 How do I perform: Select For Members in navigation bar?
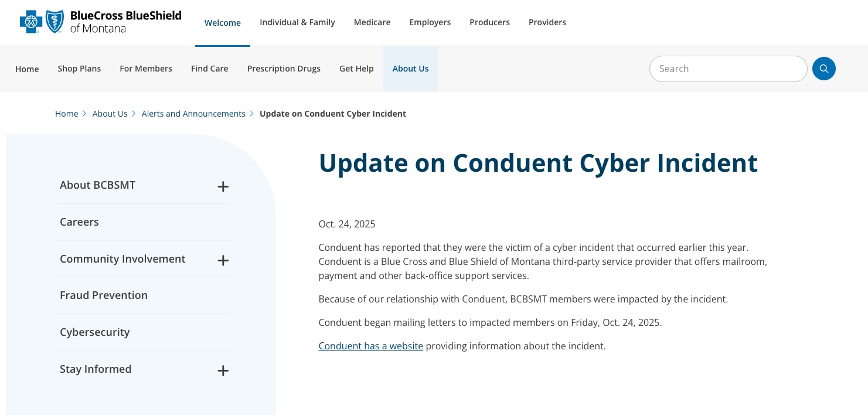(x=145, y=69)
